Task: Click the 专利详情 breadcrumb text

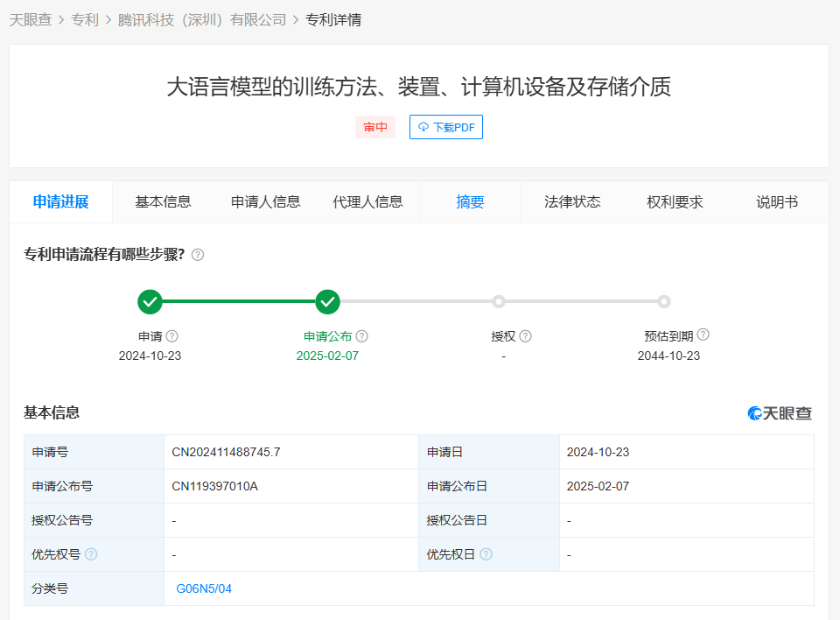Action: click(x=333, y=20)
